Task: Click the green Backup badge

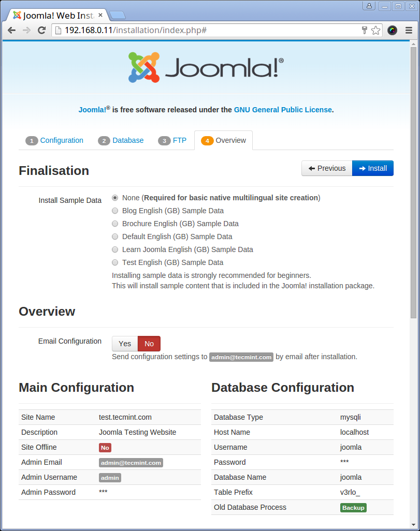Action: 353,508
